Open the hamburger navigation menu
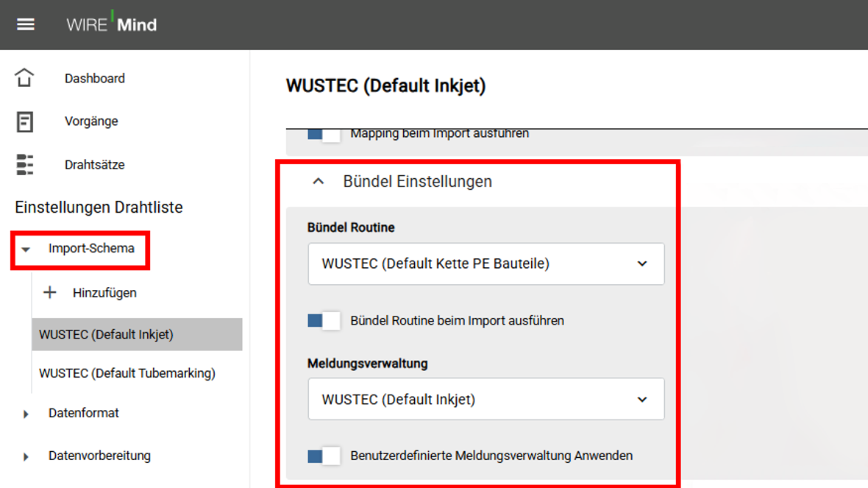Image resolution: width=868 pixels, height=488 pixels. (x=26, y=24)
